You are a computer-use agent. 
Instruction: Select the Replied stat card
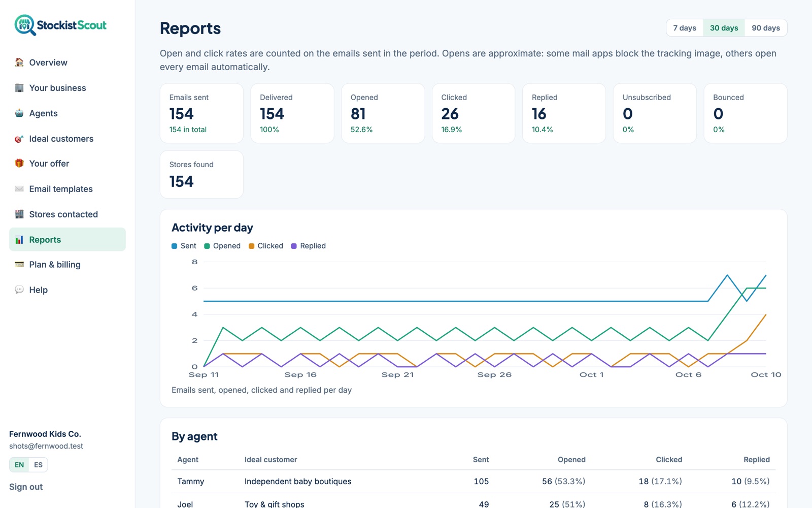click(x=564, y=113)
